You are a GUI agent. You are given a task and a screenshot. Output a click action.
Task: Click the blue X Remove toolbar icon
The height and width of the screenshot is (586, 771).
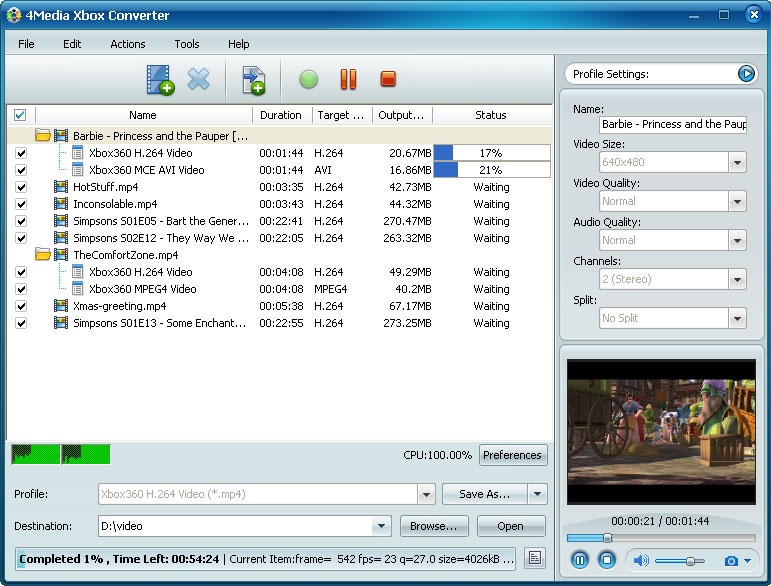199,79
